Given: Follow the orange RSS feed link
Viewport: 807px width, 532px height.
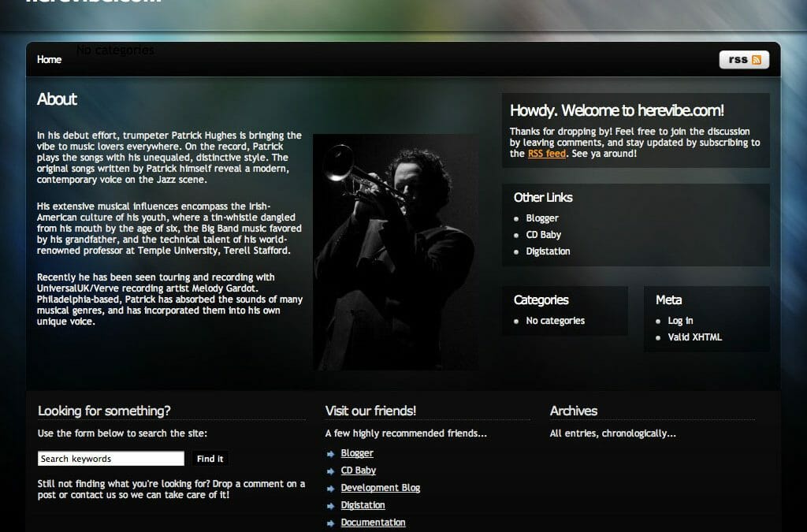Looking at the screenshot, I should [x=546, y=154].
